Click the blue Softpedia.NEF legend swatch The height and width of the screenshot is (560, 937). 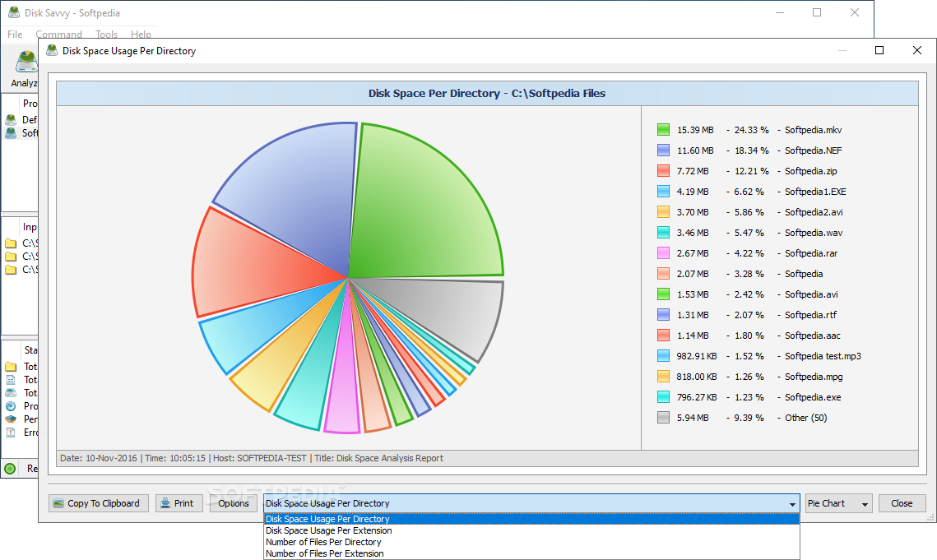[x=663, y=150]
